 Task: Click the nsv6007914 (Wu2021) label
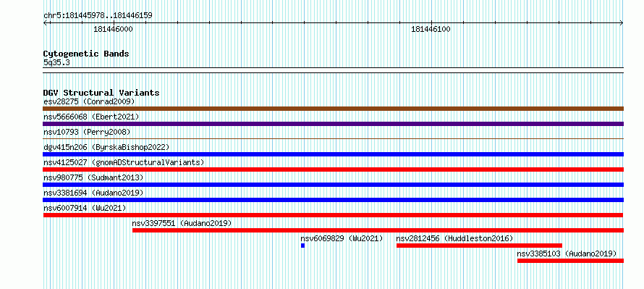(x=85, y=208)
